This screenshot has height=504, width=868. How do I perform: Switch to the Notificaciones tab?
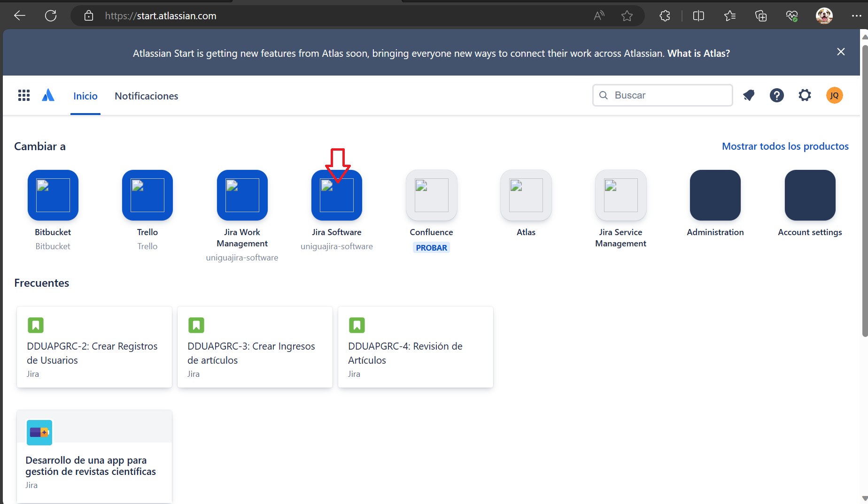coord(147,96)
